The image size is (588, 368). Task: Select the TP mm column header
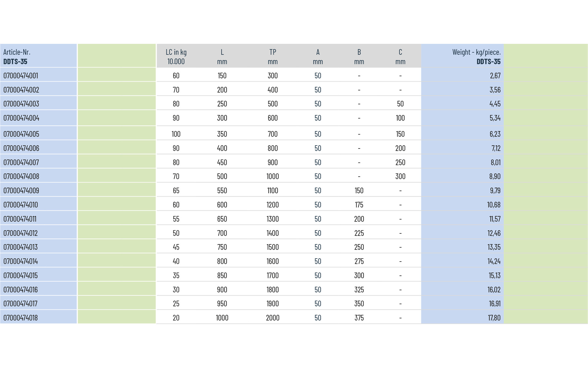[273, 56]
